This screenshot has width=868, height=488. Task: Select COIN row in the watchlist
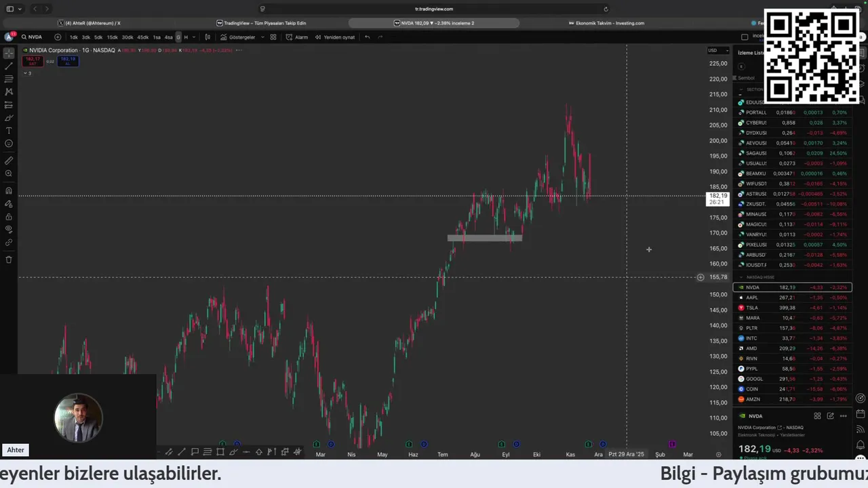(792, 389)
